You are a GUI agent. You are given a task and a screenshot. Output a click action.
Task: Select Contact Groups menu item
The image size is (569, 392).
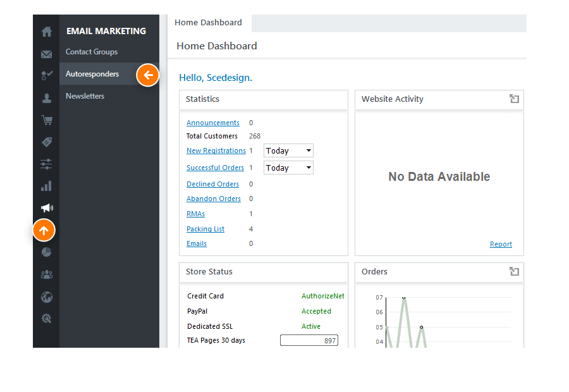tap(92, 52)
